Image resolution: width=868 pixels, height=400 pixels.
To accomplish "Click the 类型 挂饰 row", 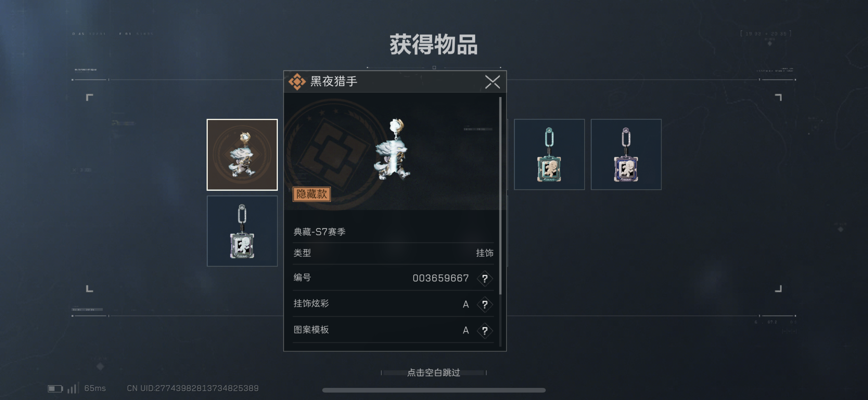I will (393, 253).
